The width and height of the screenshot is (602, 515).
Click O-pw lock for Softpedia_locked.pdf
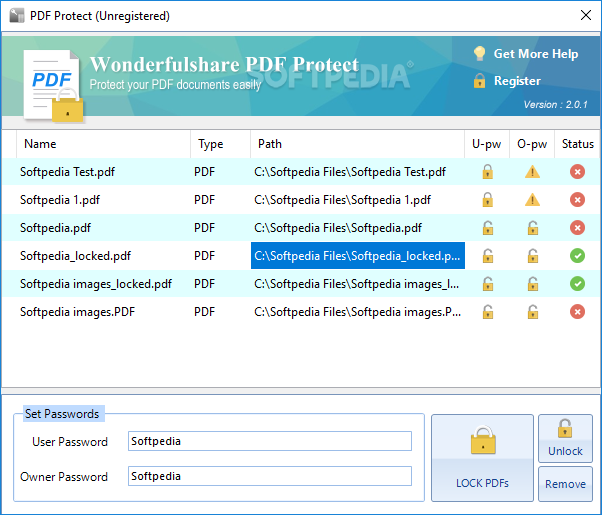pyautogui.click(x=533, y=256)
